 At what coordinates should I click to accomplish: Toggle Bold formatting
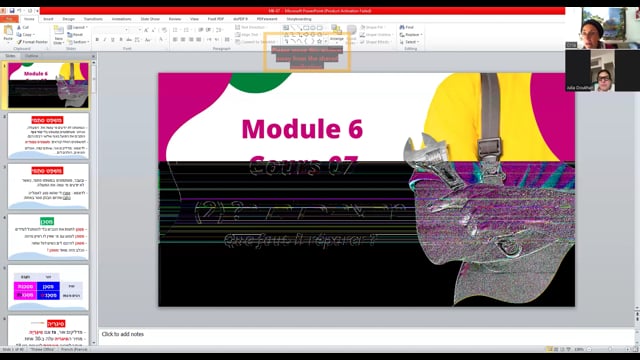pyautogui.click(x=97, y=40)
